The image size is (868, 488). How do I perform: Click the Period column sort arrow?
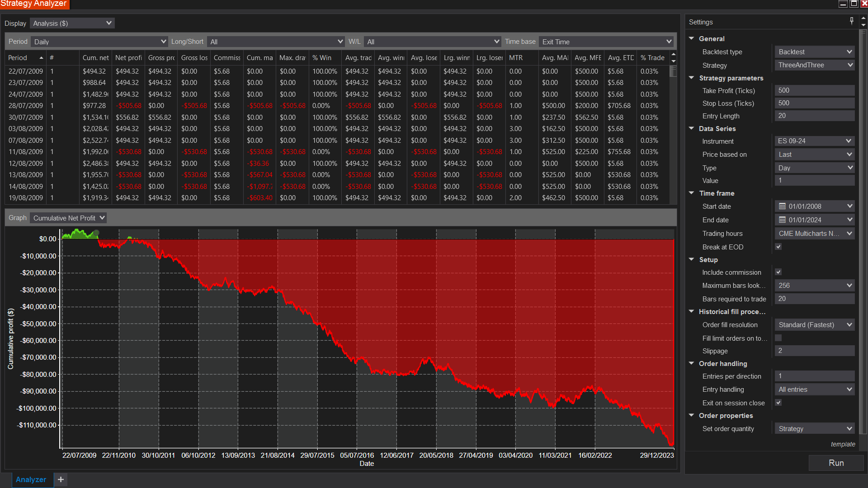tap(41, 58)
